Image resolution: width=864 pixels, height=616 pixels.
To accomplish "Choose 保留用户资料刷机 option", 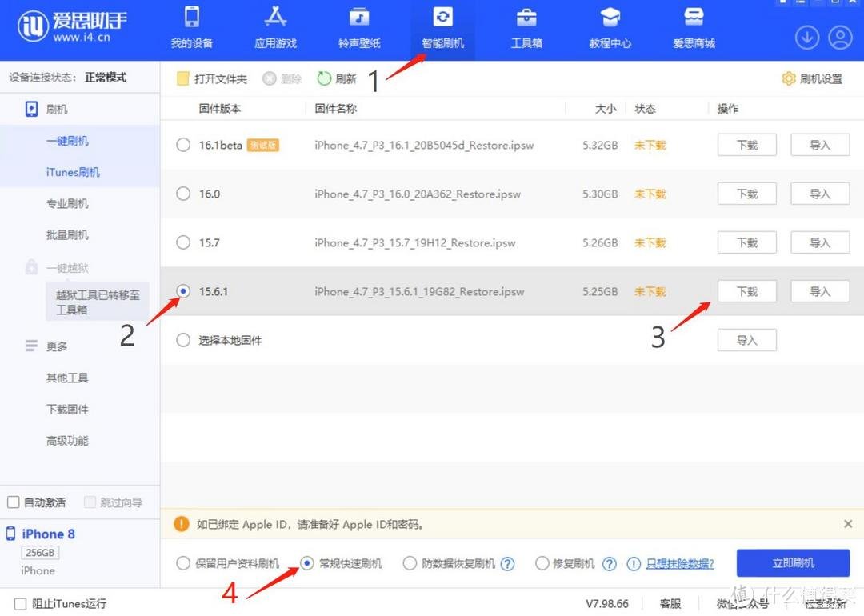I will coord(183,563).
